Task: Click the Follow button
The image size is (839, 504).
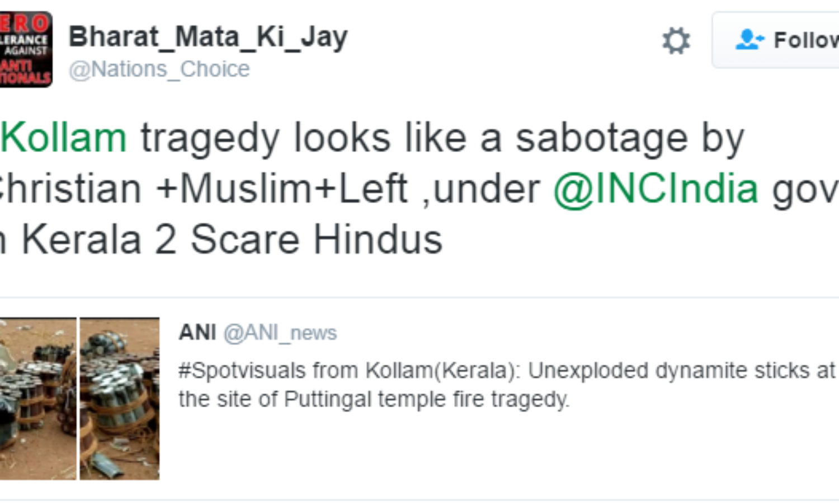Action: (x=775, y=40)
